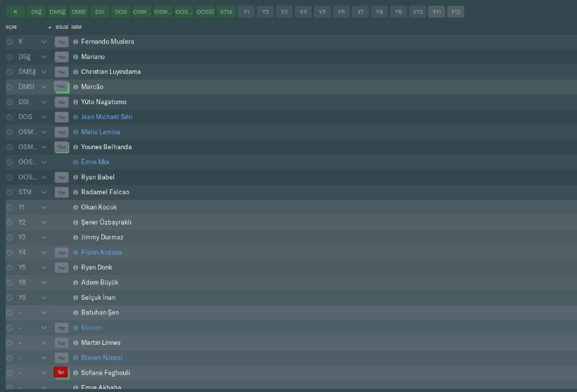Open Jean Michaël Séri player link
The height and width of the screenshot is (392, 577).
point(107,117)
